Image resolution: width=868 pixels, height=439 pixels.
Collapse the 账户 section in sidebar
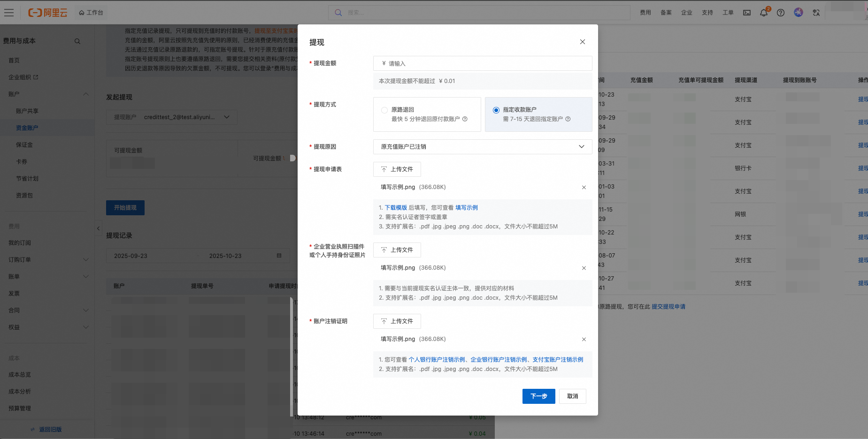[x=86, y=94]
